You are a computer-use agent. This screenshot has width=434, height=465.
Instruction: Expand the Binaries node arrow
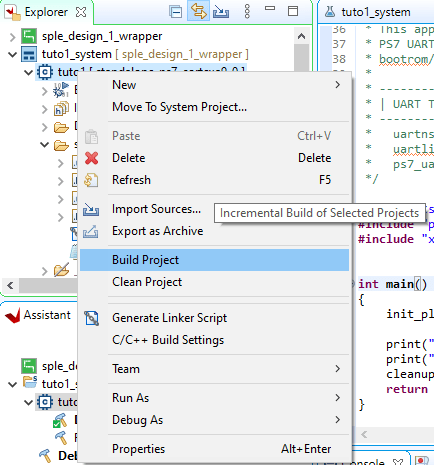pyautogui.click(x=44, y=91)
